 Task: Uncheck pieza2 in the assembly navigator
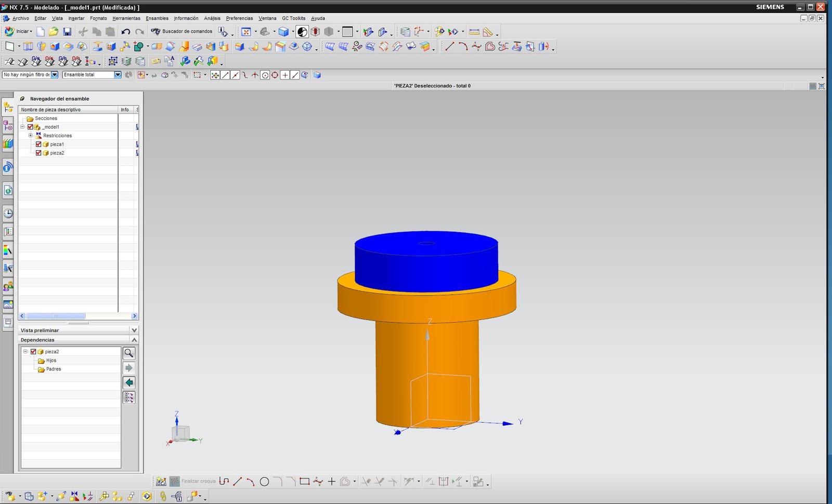pos(38,153)
